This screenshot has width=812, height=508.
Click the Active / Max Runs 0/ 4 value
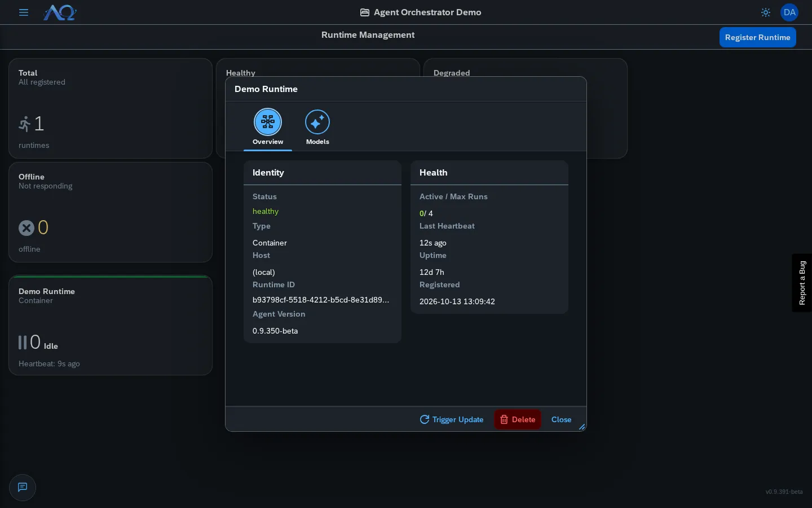point(426,213)
